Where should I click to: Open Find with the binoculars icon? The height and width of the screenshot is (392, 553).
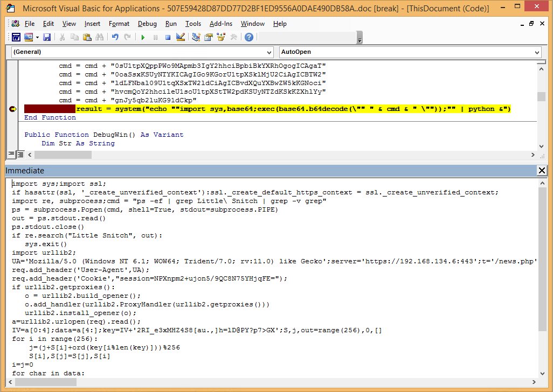[x=100, y=37]
